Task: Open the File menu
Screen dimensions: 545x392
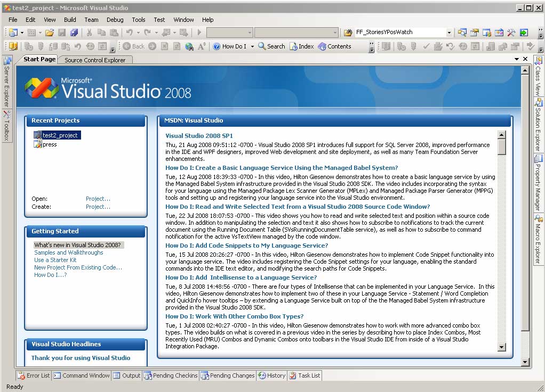Action: (x=13, y=20)
